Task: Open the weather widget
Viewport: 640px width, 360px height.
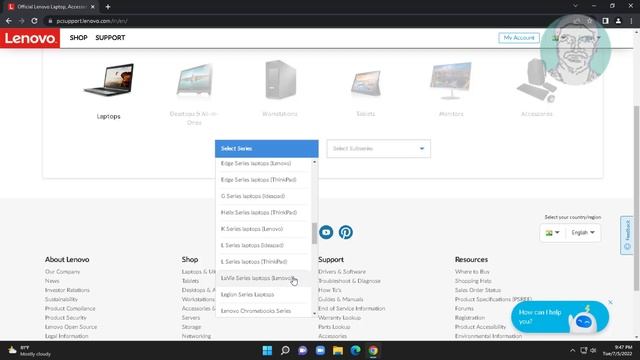Action: [x=29, y=351]
